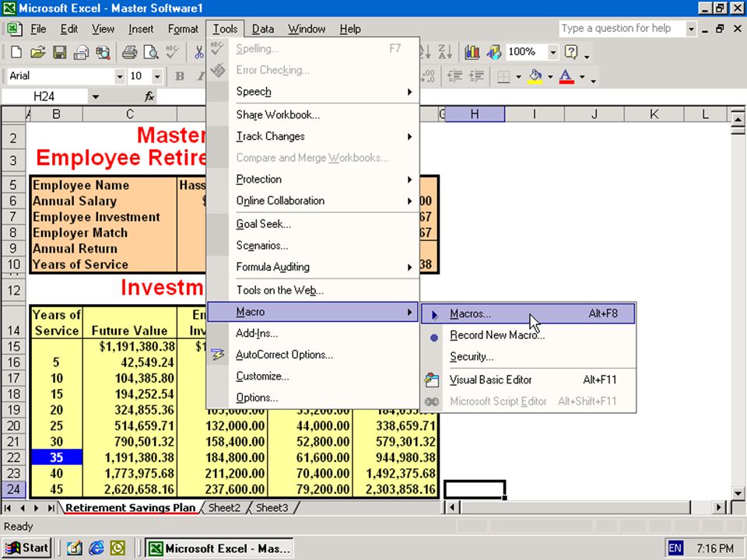Click the Drawing toolbar icon
Screen dimensions: 747x560
[493, 52]
